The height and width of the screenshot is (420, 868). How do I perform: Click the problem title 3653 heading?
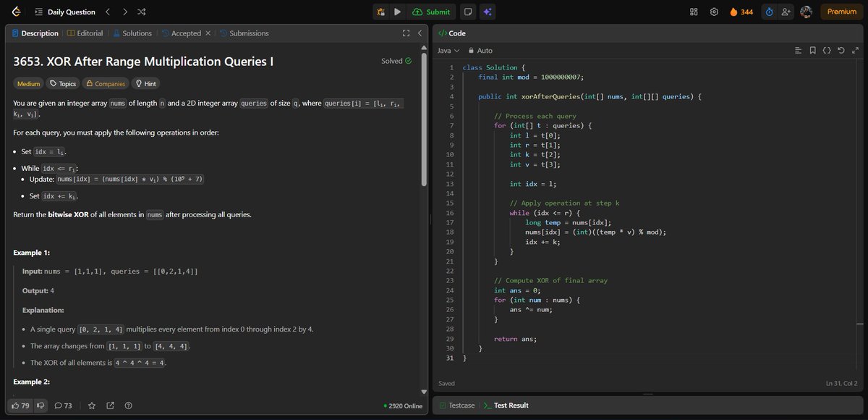143,62
